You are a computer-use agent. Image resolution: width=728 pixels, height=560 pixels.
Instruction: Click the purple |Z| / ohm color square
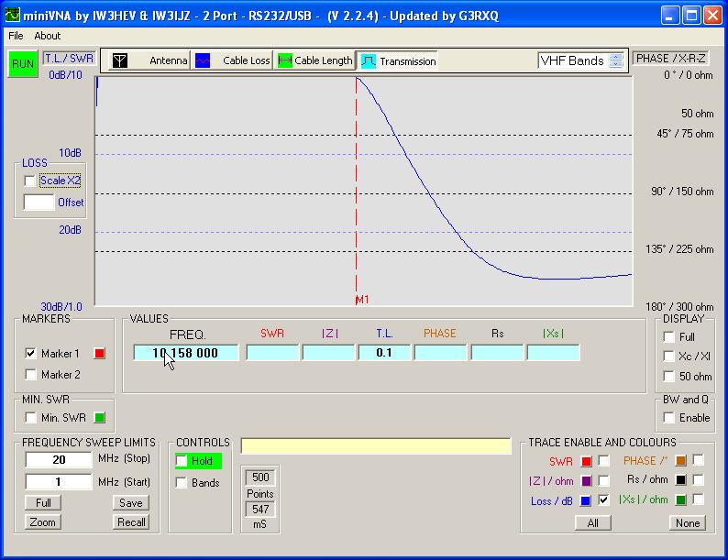pyautogui.click(x=586, y=481)
